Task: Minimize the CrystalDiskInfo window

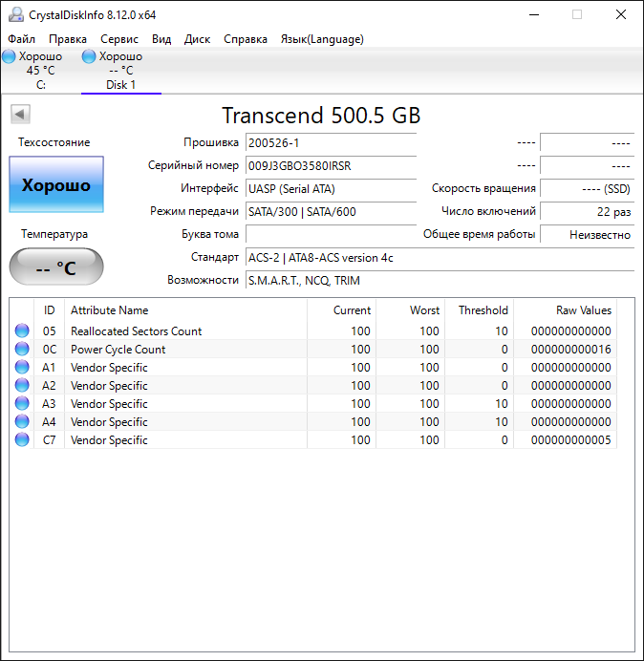Action: point(534,14)
